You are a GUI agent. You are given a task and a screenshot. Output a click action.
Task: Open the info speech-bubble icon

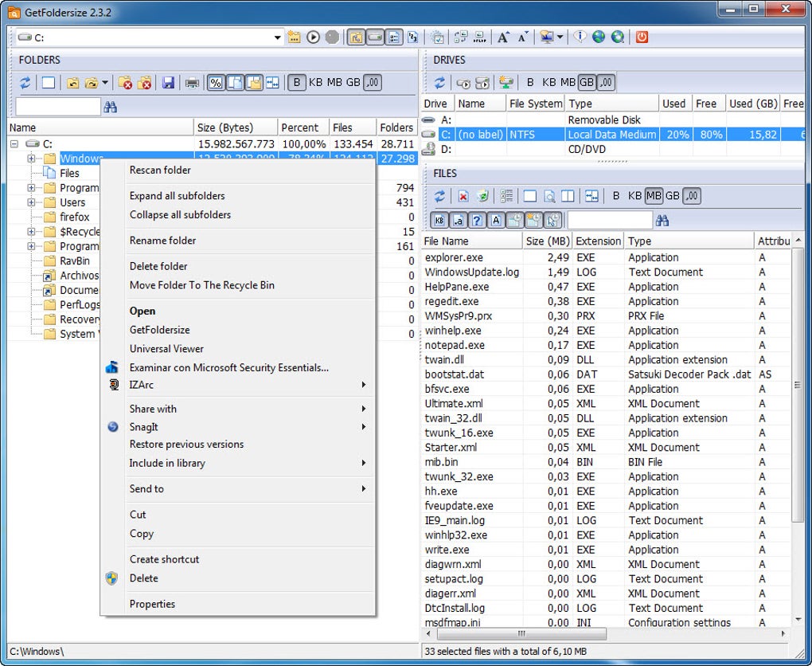(x=580, y=37)
